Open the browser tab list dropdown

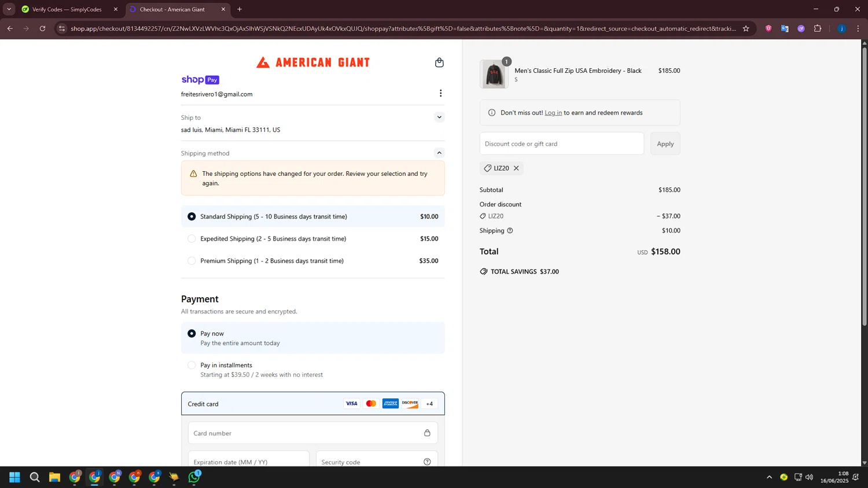(9, 9)
